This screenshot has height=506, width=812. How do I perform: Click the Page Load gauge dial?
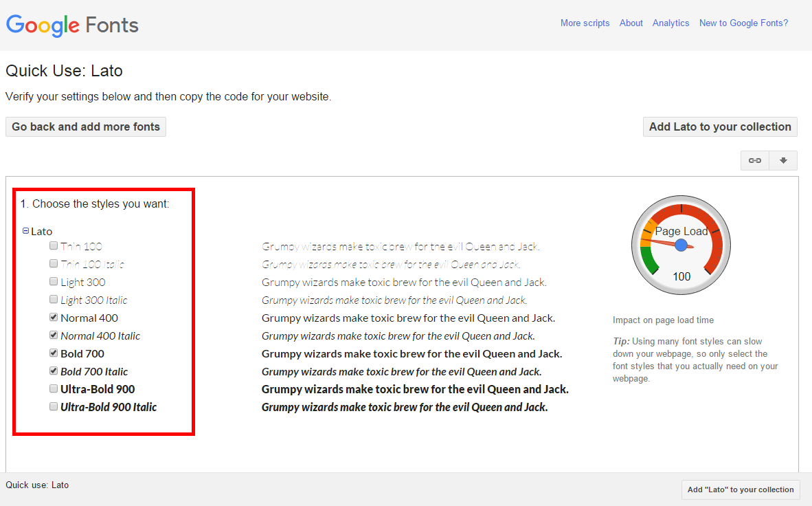click(x=681, y=245)
